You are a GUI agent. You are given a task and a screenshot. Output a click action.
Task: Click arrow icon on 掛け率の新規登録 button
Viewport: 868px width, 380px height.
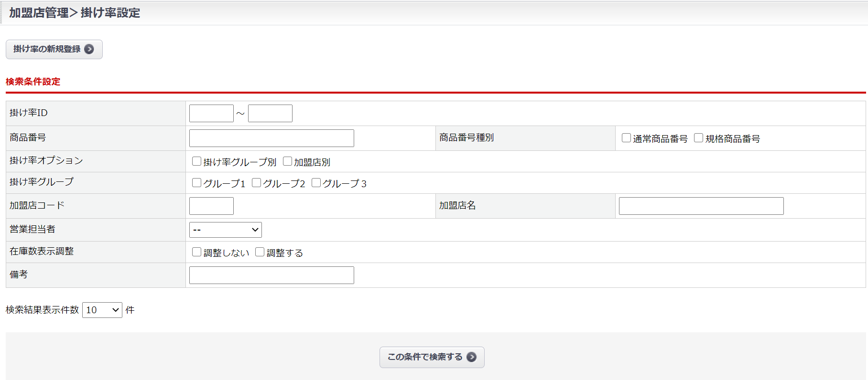pyautogui.click(x=89, y=49)
